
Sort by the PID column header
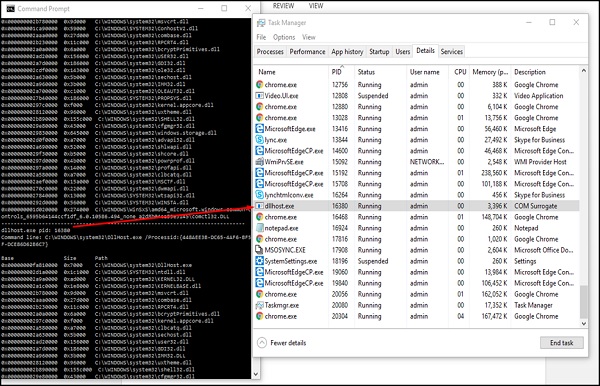coord(337,72)
